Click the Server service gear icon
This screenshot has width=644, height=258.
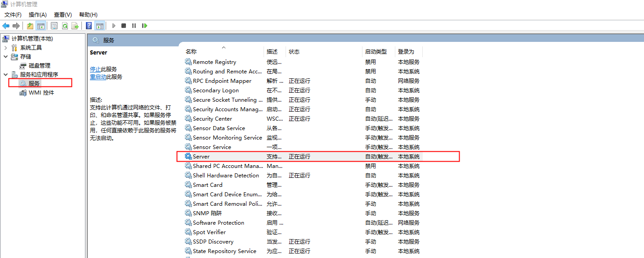click(188, 156)
